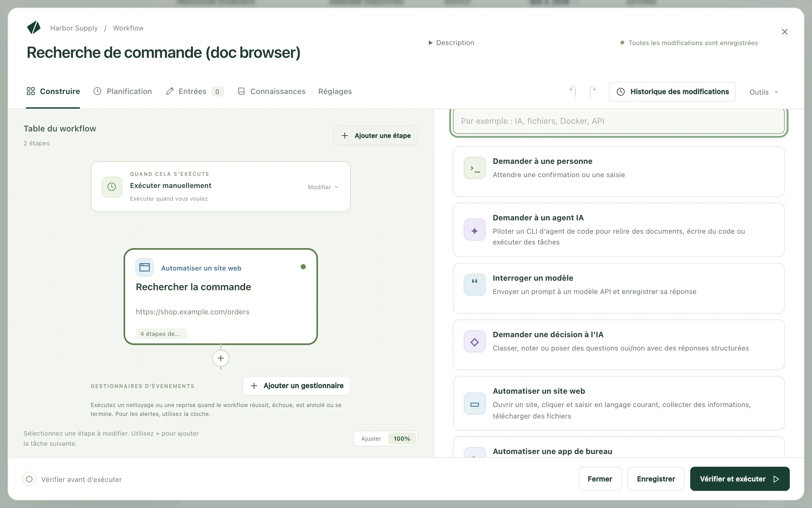The height and width of the screenshot is (508, 812).
Task: Click the Enregistrer button
Action: 656,479
